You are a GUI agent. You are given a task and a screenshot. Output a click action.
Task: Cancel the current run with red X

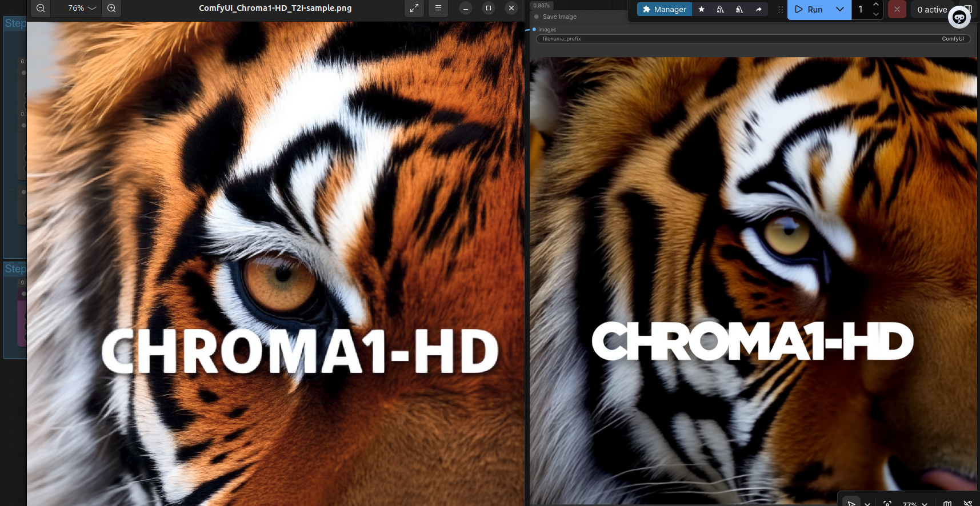tap(897, 10)
